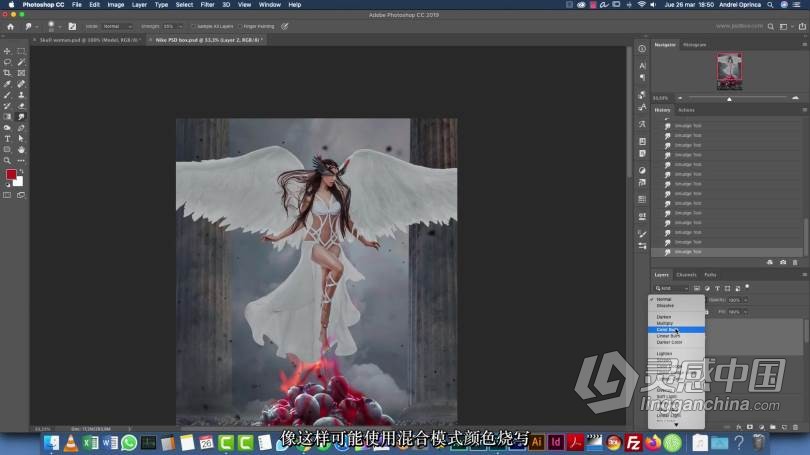Switch to Skull woman.psd document tab
Image resolution: width=810 pixels, height=455 pixels.
[x=89, y=40]
